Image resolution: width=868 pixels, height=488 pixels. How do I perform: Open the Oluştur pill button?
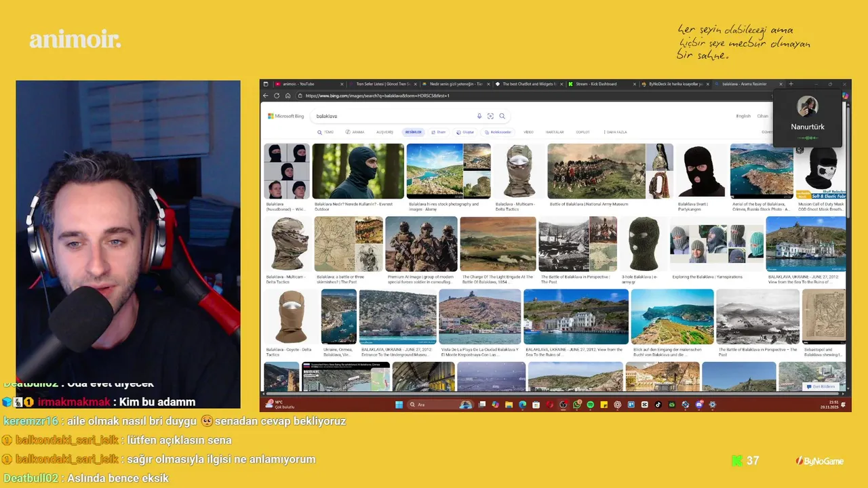tap(466, 132)
